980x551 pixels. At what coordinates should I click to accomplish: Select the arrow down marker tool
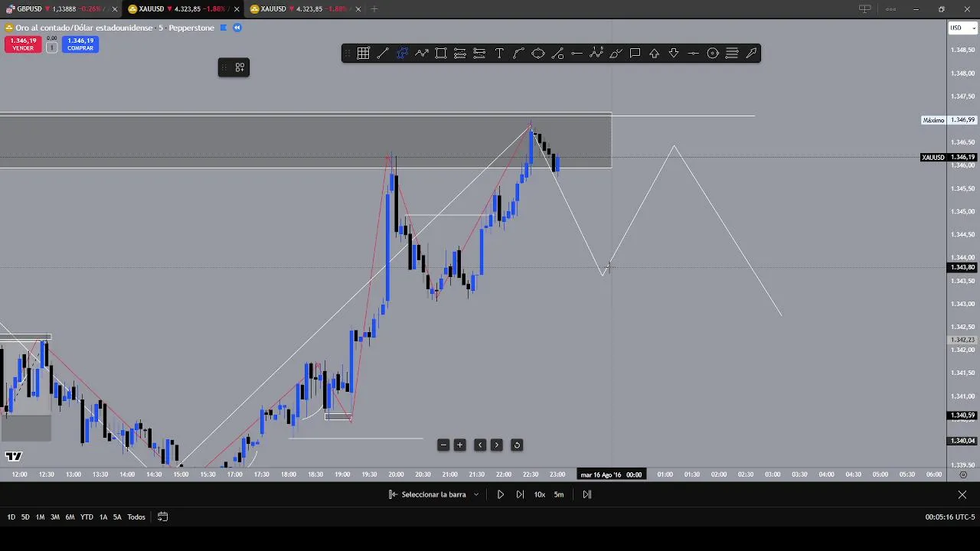[674, 53]
